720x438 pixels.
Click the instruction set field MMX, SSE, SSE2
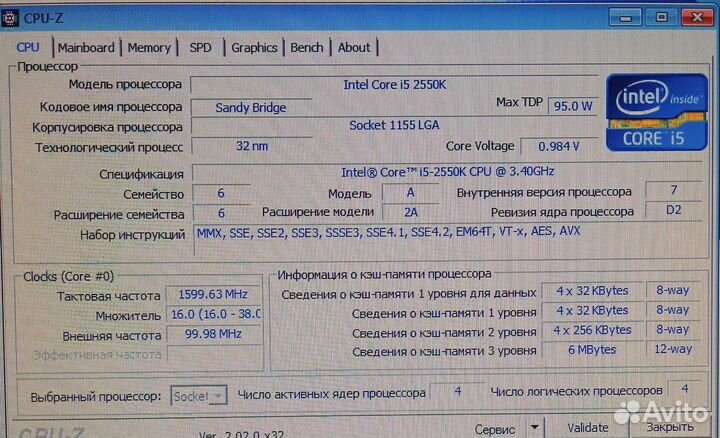point(448,239)
